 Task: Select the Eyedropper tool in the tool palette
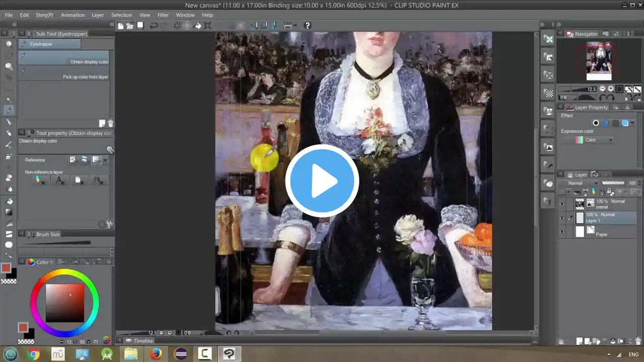tap(9, 110)
